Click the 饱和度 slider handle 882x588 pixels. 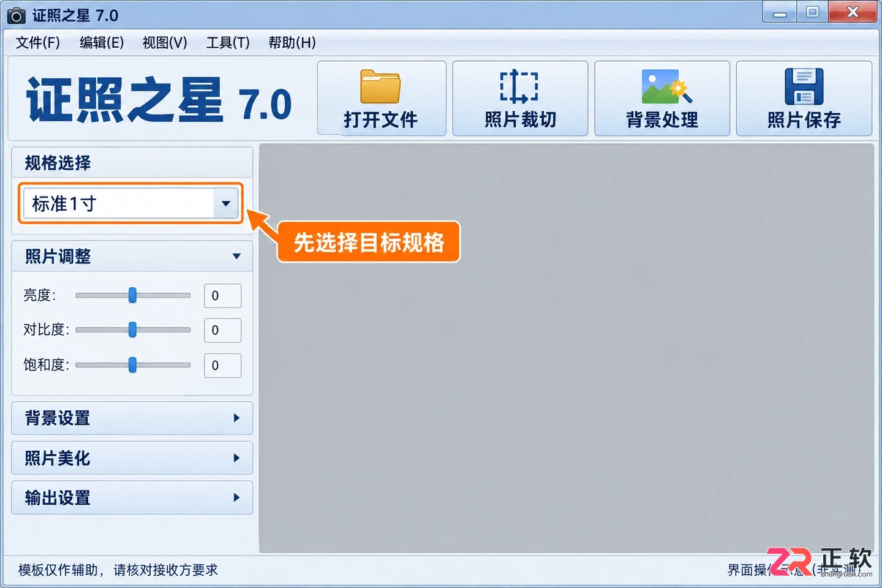[132, 365]
